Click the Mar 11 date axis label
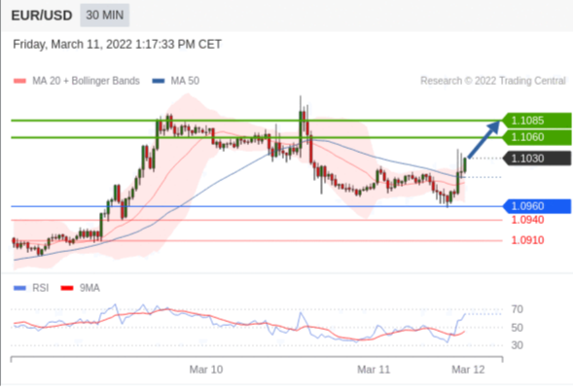The height and width of the screenshot is (392, 573). click(374, 370)
